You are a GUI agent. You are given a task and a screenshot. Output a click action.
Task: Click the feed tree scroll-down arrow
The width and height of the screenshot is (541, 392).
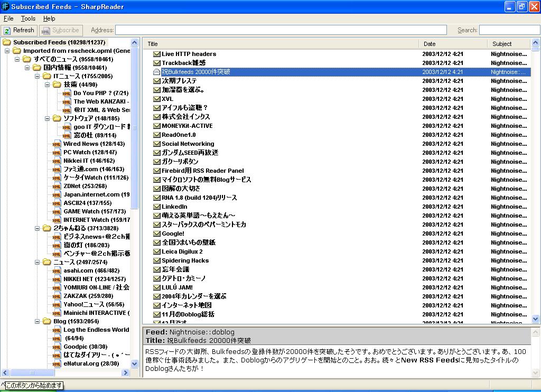pyautogui.click(x=135, y=363)
